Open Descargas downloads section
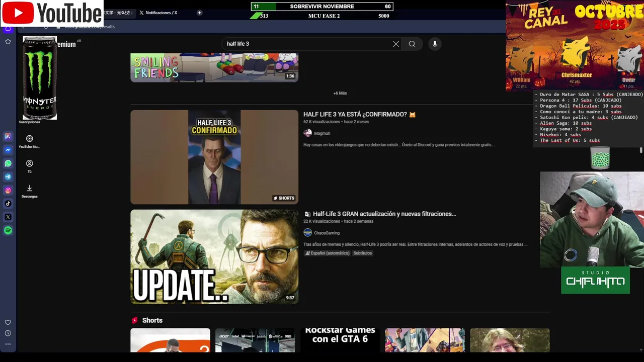The width and height of the screenshot is (644, 362). [29, 191]
